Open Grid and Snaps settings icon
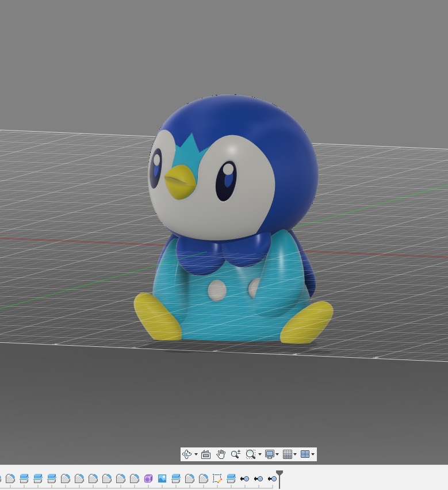Viewport: 448px width, 490px height. coord(287,454)
